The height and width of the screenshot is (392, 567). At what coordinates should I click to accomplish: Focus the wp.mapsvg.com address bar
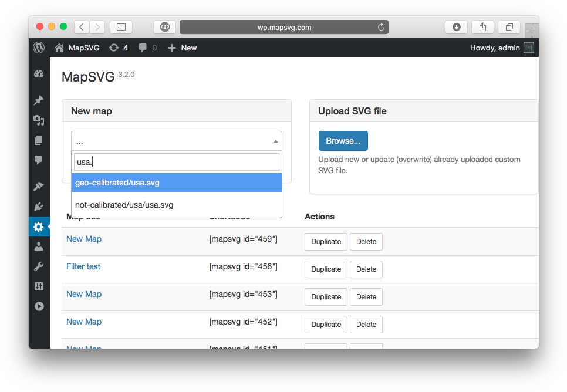coord(284,27)
